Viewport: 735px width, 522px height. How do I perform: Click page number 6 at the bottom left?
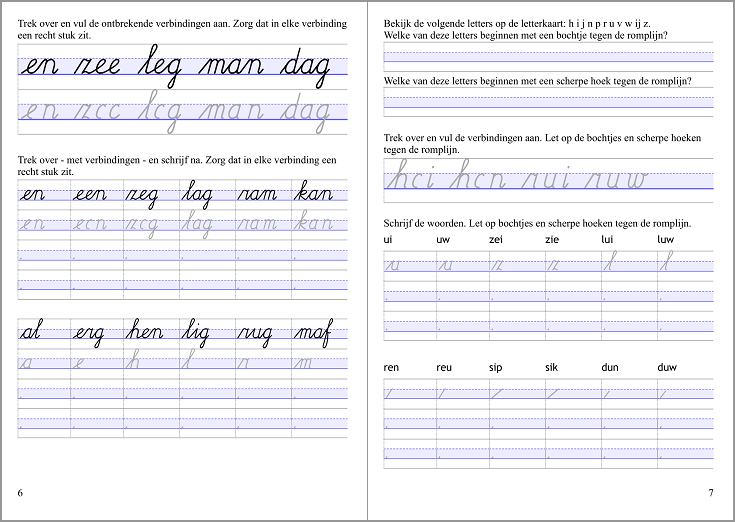21,492
